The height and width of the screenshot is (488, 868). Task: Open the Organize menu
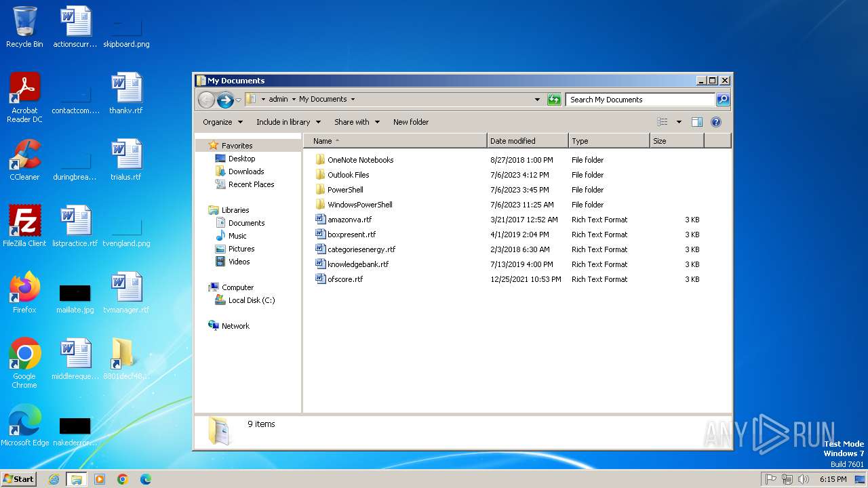222,122
